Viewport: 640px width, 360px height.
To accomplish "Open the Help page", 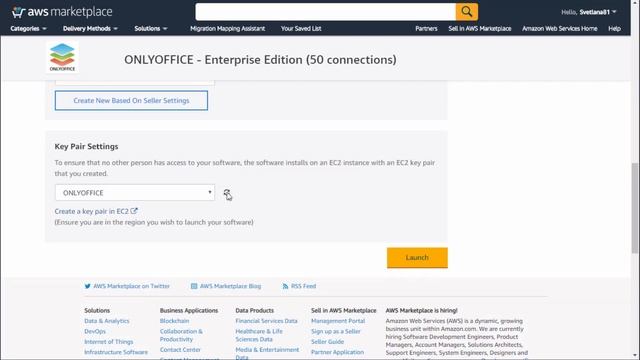I will (614, 29).
